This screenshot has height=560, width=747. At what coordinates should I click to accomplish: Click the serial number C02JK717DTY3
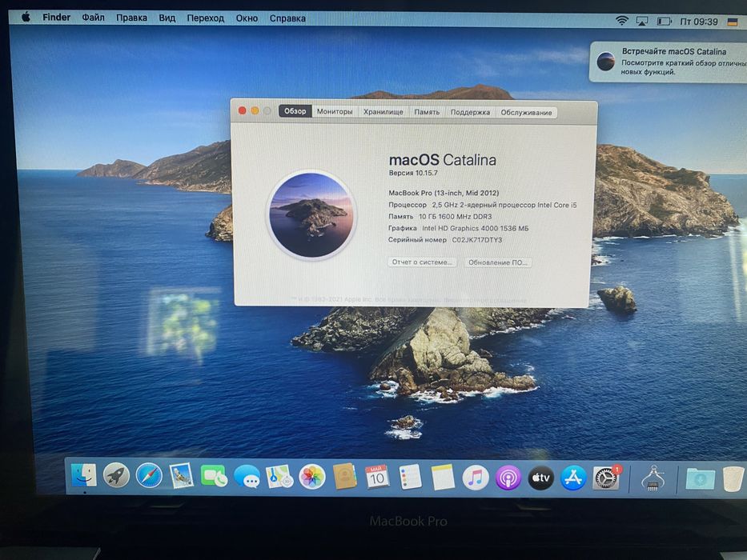[x=477, y=240]
